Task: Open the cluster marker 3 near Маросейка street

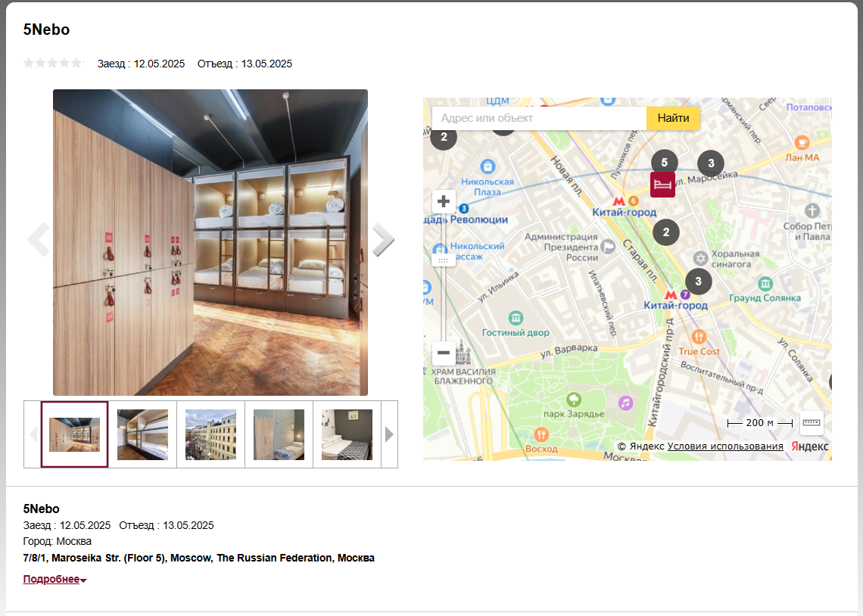Action: 711,163
